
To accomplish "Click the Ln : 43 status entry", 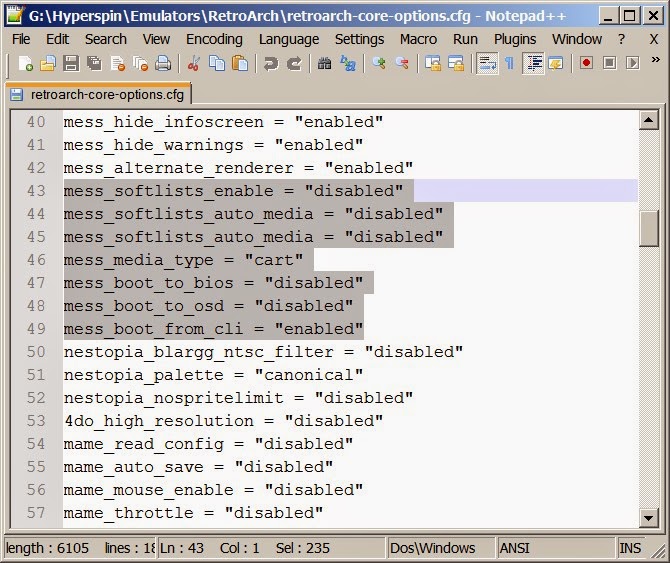I will 182,548.
